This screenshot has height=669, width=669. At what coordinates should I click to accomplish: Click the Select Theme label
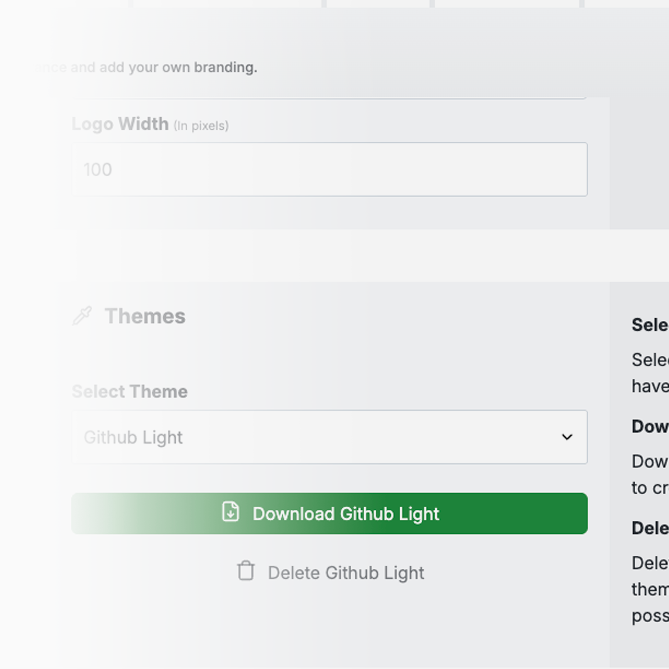coord(130,391)
